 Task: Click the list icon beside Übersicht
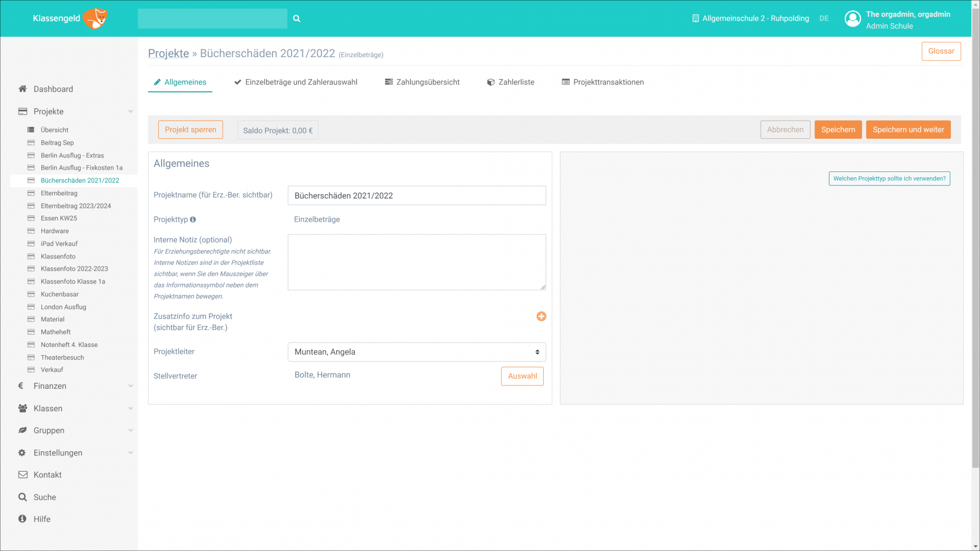31,130
